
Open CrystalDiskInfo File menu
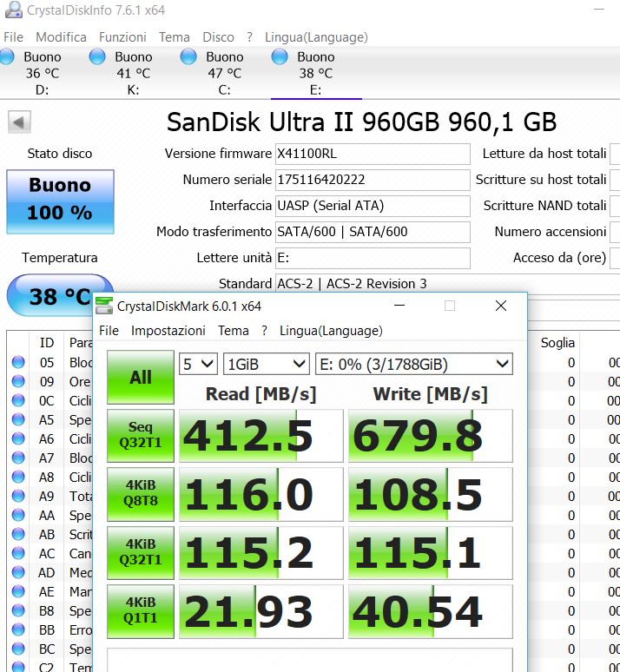[13, 37]
